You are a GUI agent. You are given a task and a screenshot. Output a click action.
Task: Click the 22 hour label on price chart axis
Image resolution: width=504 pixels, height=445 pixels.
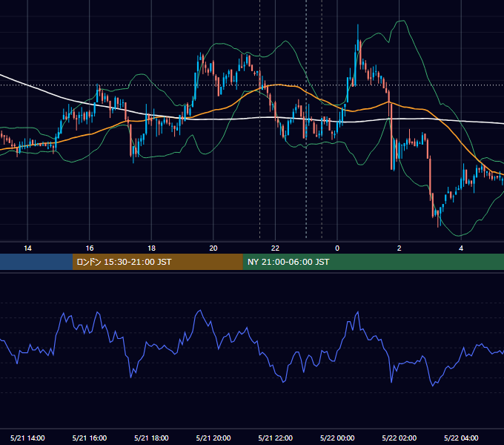pos(275,248)
